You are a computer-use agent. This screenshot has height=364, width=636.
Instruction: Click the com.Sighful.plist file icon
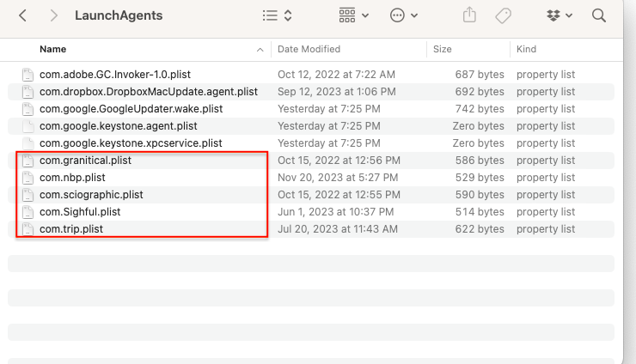coord(28,212)
